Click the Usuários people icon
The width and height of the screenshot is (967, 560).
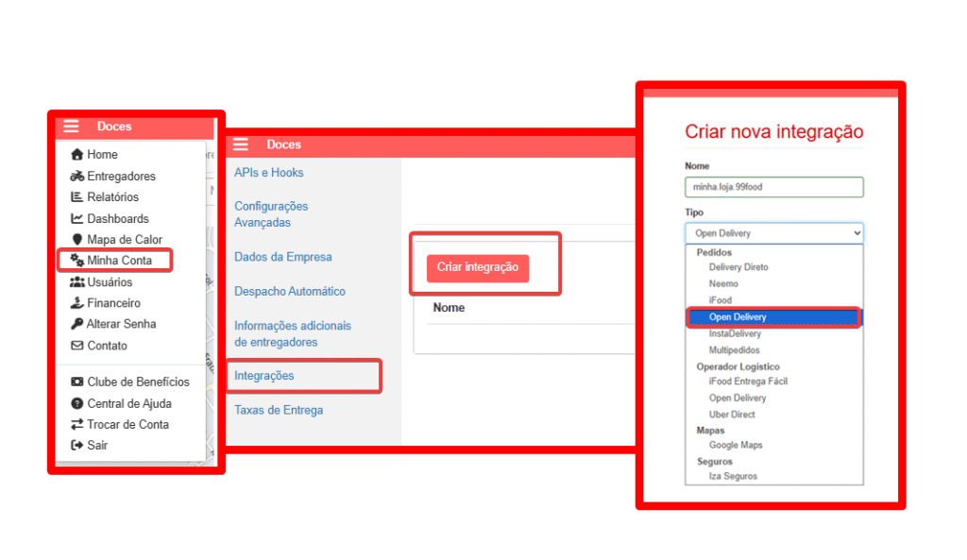click(x=77, y=282)
